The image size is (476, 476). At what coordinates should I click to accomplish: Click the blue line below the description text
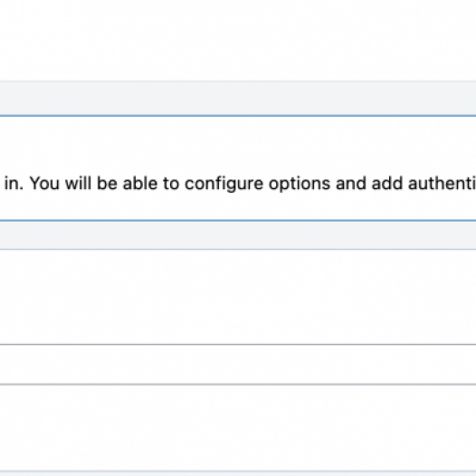[238, 221]
